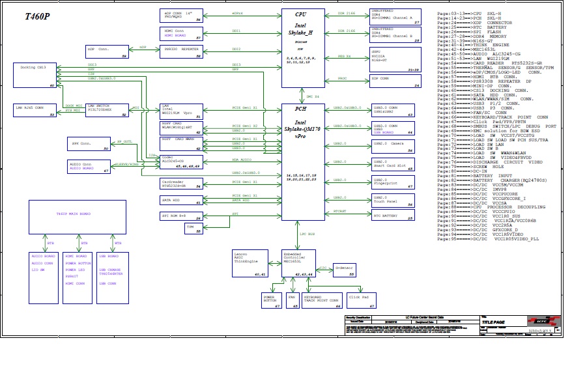
Task: Click the PEG X4 link label
Action: (344, 56)
